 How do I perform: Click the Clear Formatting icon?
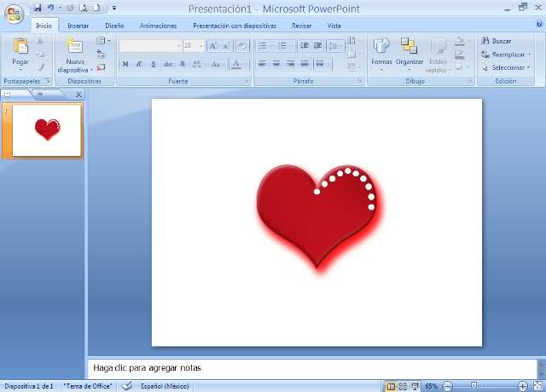click(242, 45)
